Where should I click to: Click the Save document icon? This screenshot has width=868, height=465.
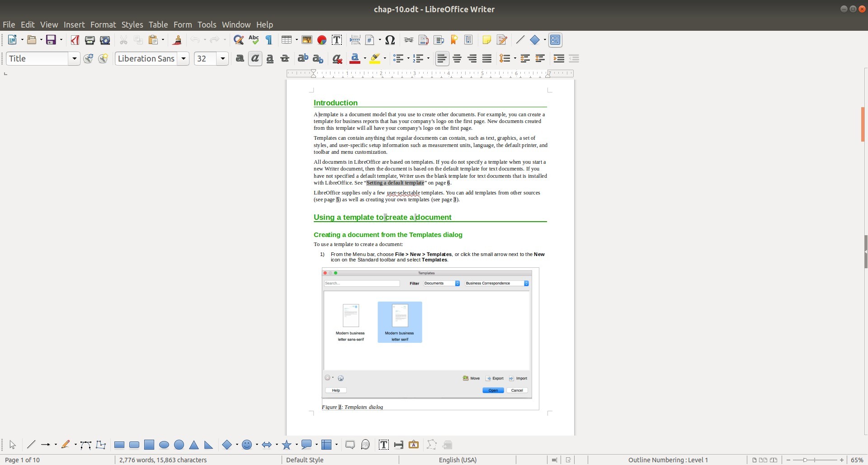[51, 40]
